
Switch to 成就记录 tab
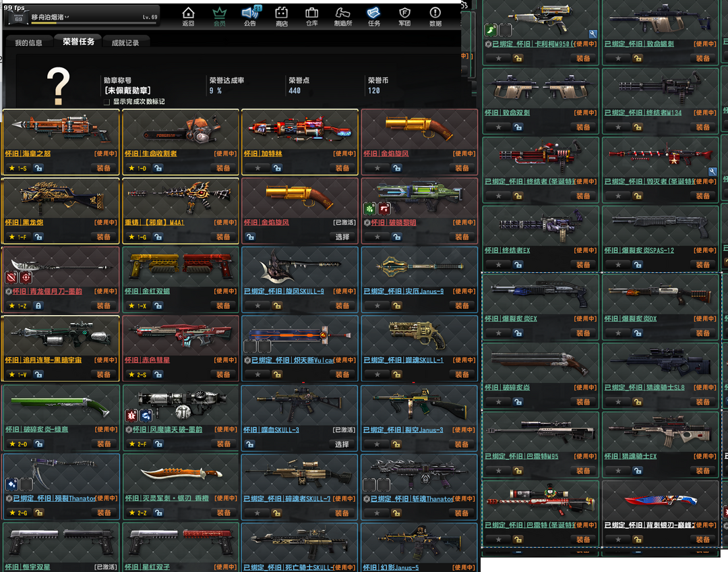(125, 42)
